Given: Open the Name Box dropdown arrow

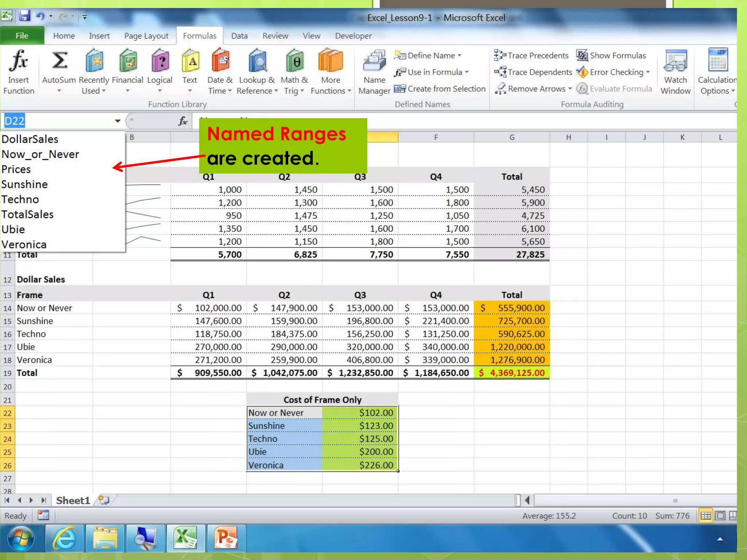Looking at the screenshot, I should click(117, 121).
